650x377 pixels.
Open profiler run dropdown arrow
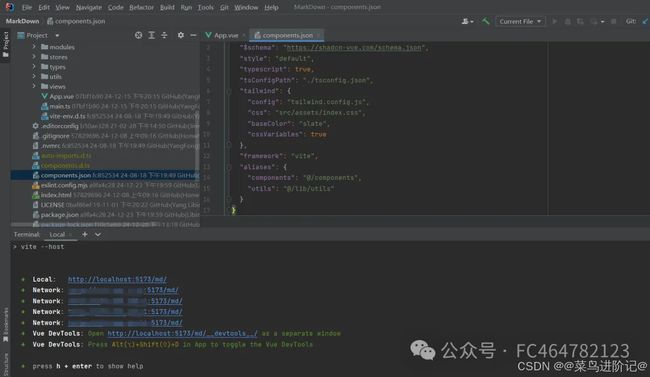(602, 22)
